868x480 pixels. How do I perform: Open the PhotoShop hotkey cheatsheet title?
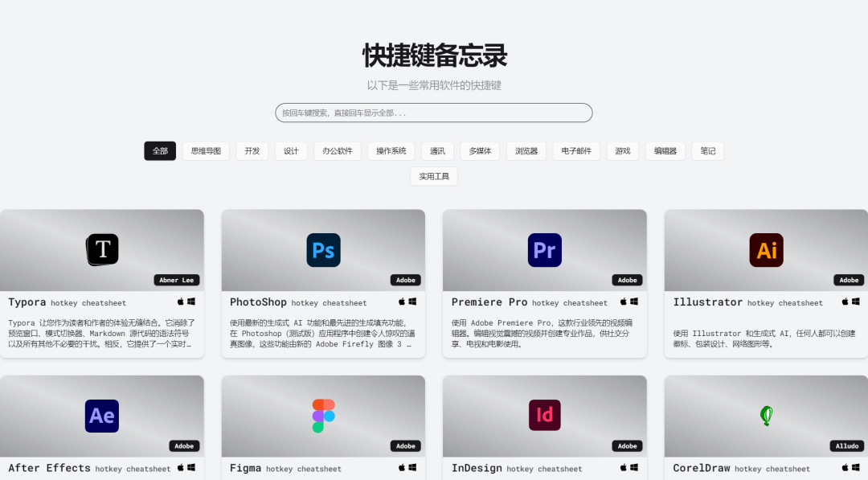click(298, 302)
